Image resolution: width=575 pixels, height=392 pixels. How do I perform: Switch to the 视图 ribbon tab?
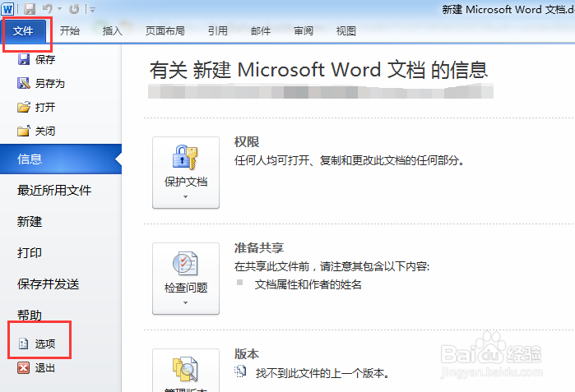(346, 30)
